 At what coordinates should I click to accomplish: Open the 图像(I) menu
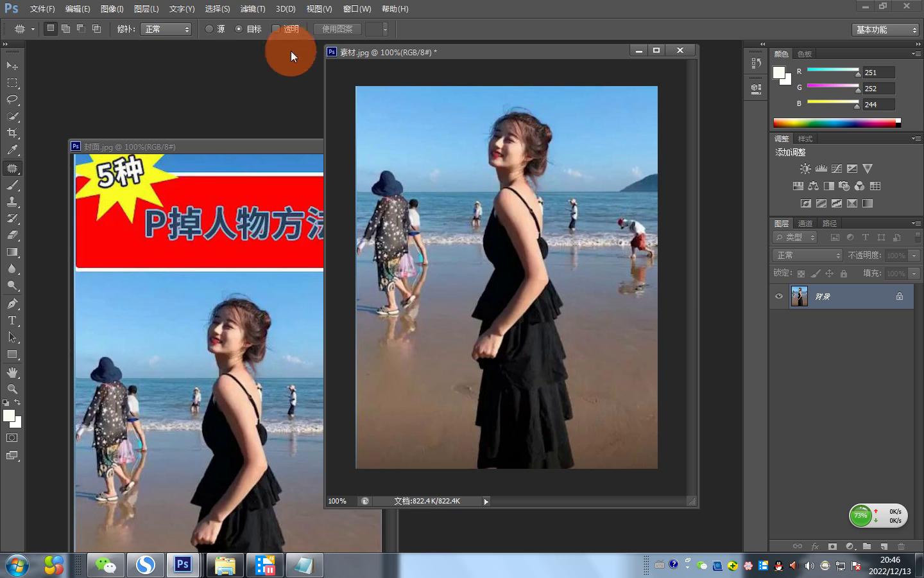pyautogui.click(x=112, y=9)
